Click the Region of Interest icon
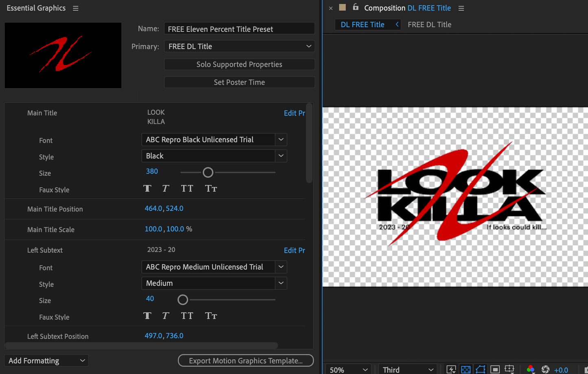 (495, 369)
